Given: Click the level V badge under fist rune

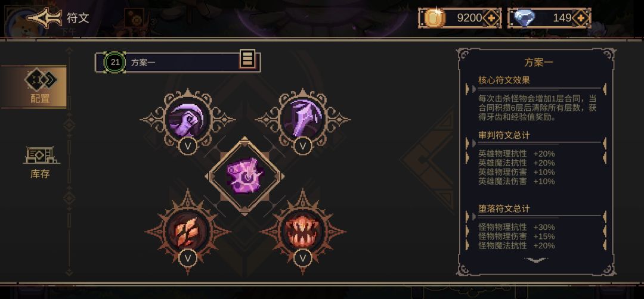Looking at the screenshot, I should (188, 146).
